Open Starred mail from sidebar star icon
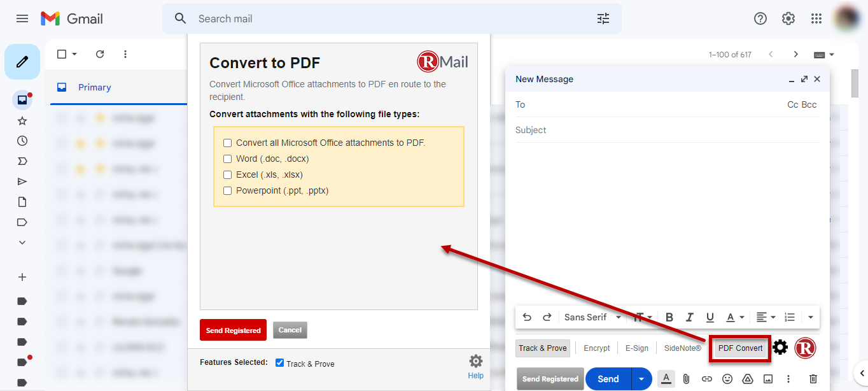 pyautogui.click(x=22, y=120)
